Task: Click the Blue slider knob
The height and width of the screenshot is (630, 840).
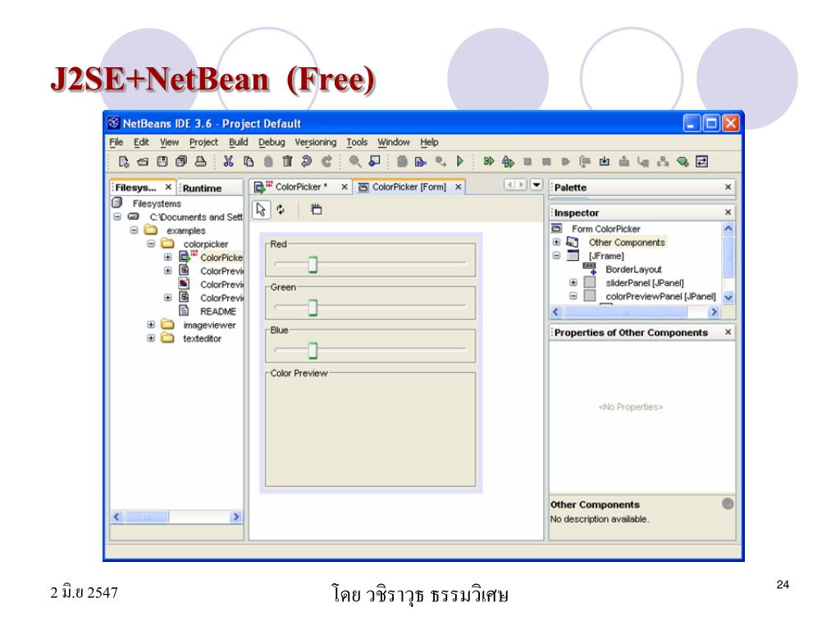Action: (x=313, y=350)
